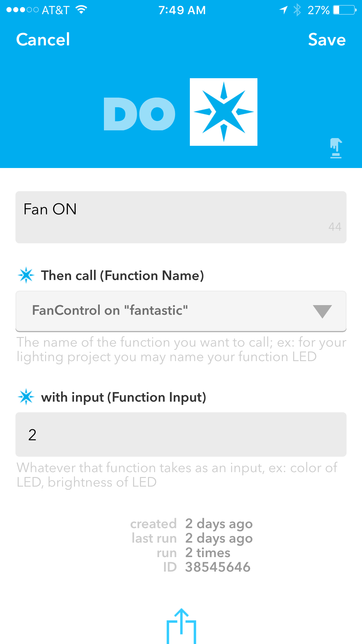Save the recipe changes

pyautogui.click(x=327, y=40)
